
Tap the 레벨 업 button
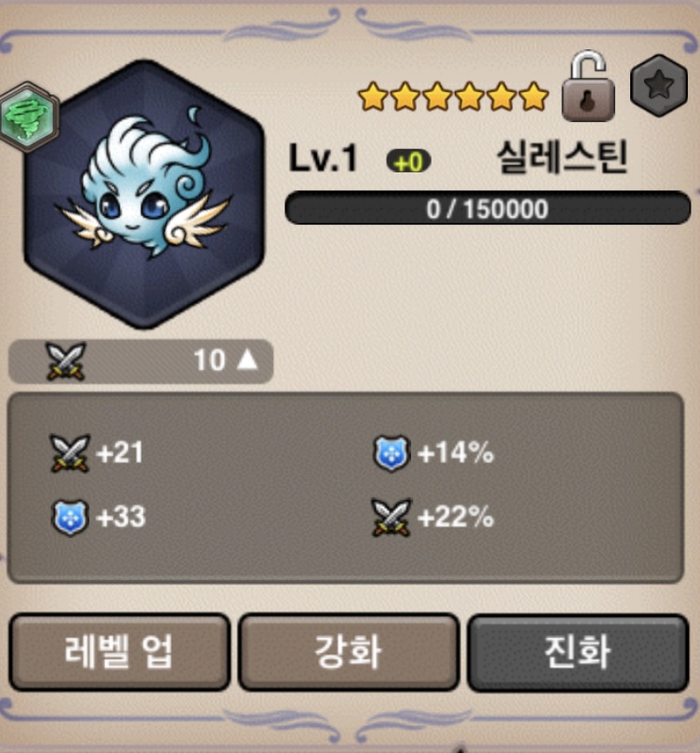(x=119, y=652)
